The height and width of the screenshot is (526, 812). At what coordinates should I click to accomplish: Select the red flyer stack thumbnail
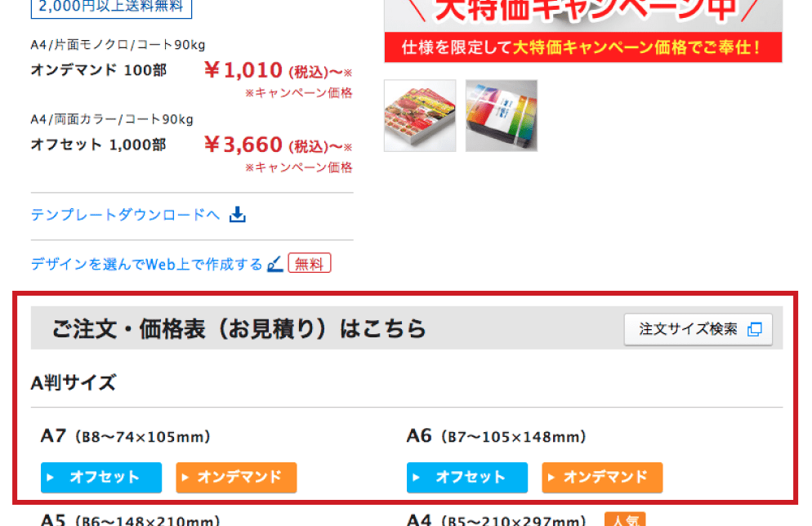pos(420,115)
